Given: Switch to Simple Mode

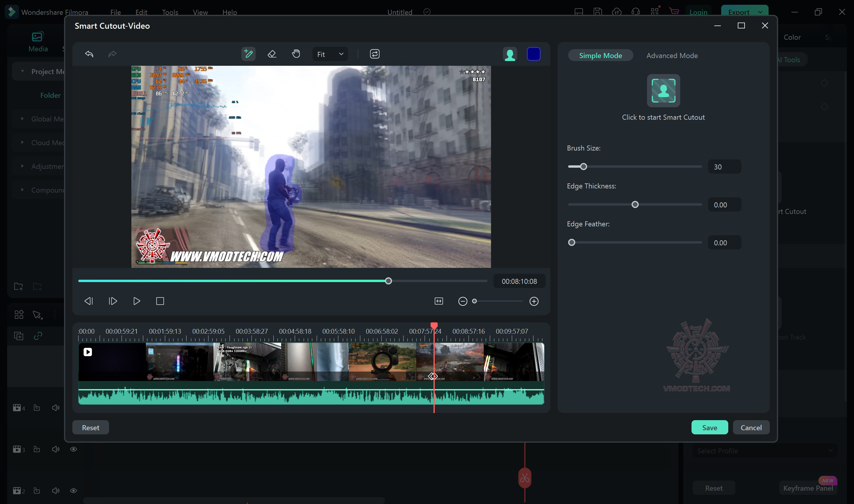Looking at the screenshot, I should (600, 55).
